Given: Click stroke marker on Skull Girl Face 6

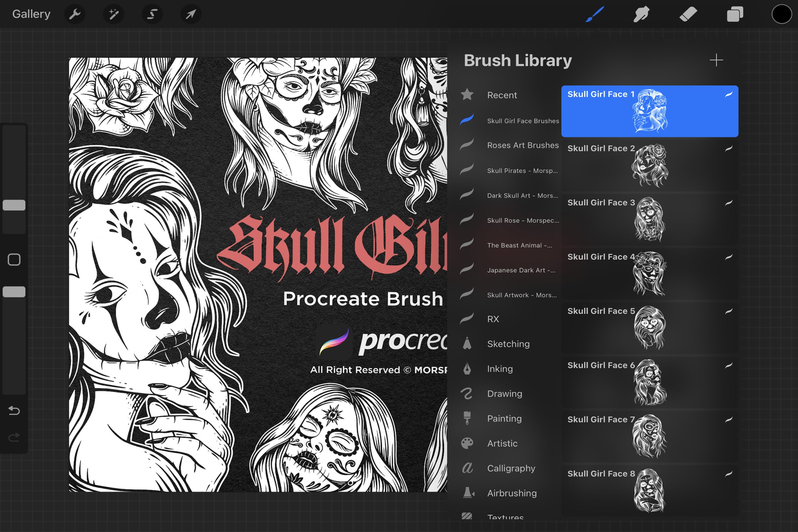Looking at the screenshot, I should pos(728,365).
